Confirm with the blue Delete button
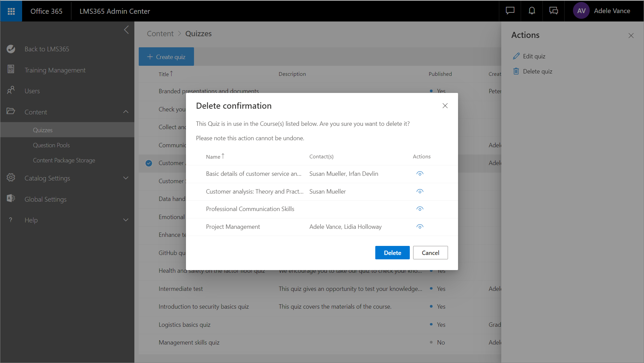This screenshot has width=644, height=363. coord(392,253)
